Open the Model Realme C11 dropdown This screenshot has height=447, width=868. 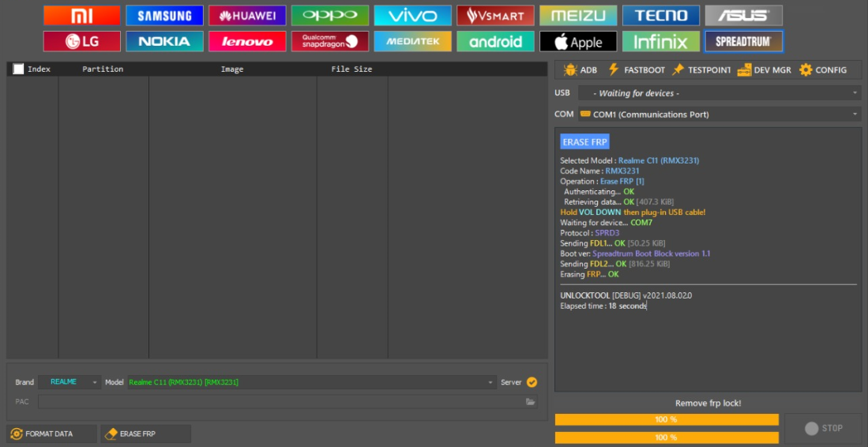click(312, 381)
